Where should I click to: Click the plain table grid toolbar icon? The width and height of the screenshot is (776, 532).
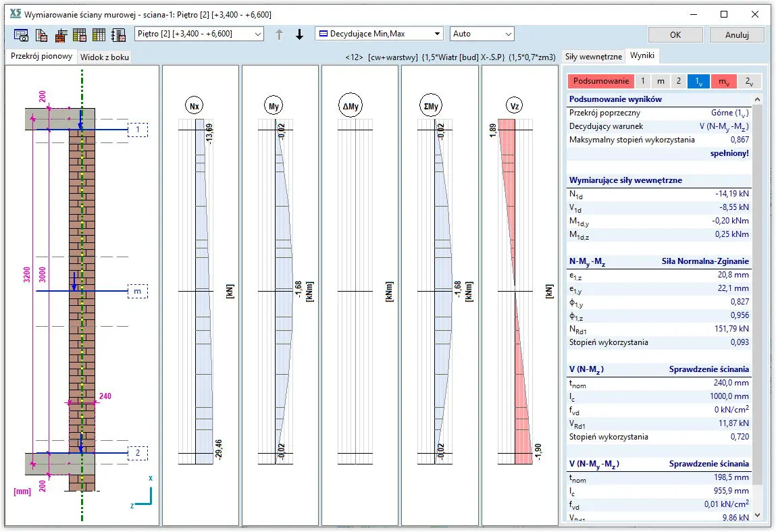(x=99, y=34)
